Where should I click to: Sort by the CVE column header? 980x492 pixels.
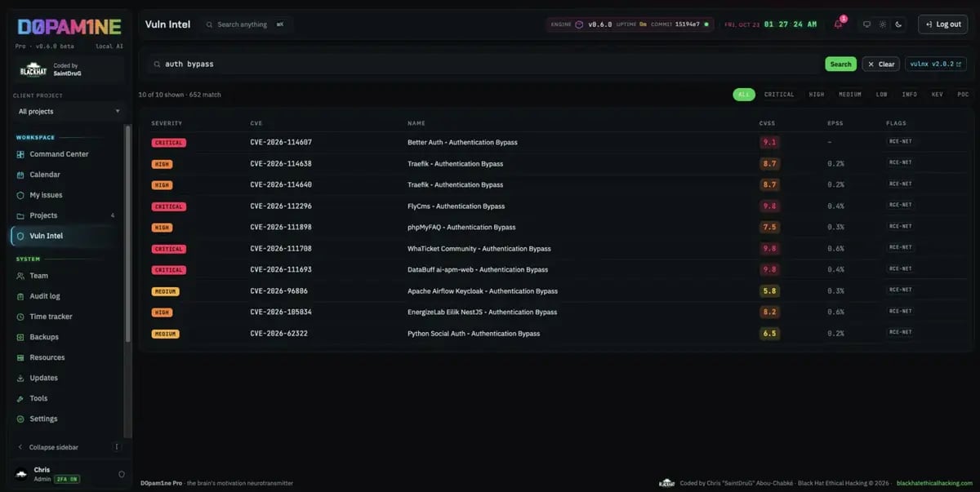pyautogui.click(x=256, y=123)
